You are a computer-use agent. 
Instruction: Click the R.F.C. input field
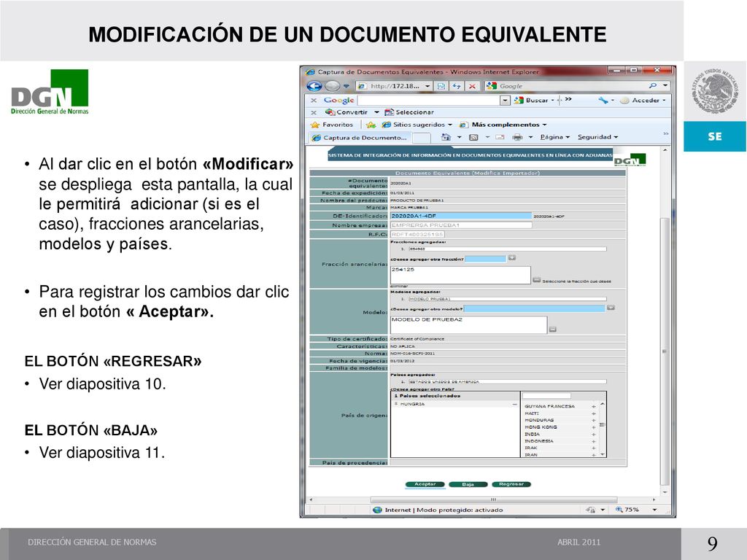417,234
